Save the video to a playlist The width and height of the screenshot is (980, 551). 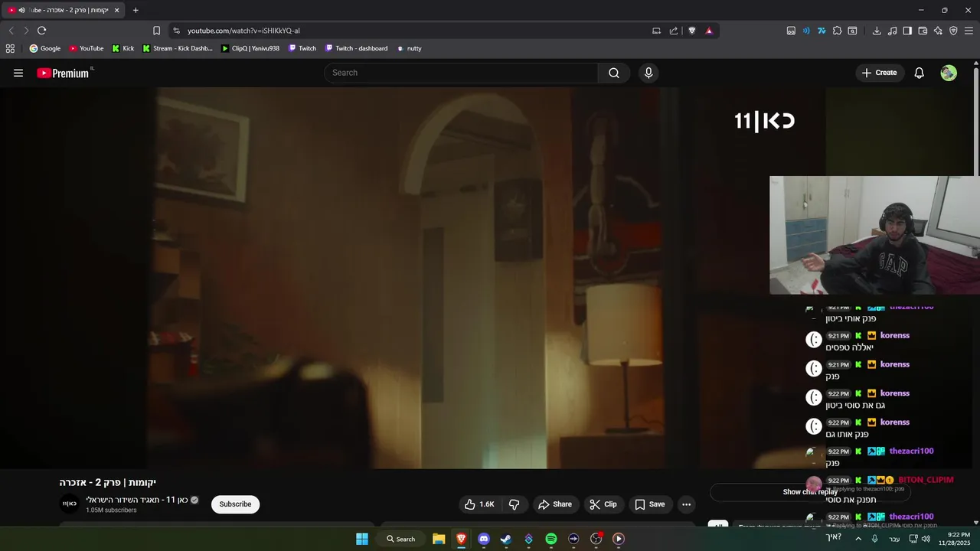pyautogui.click(x=650, y=504)
